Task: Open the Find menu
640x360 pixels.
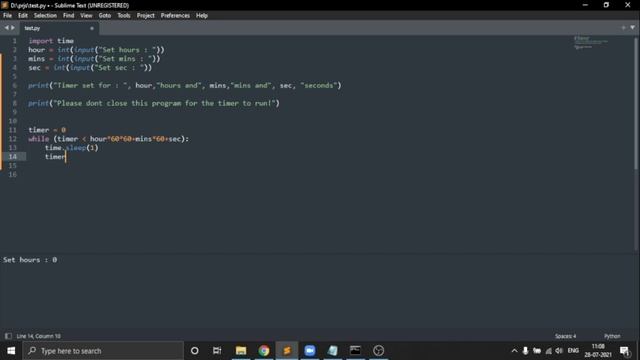Action: tap(69, 16)
